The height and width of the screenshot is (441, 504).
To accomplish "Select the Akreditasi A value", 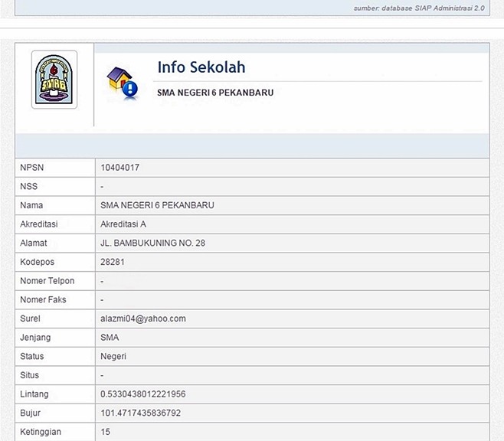I will click(123, 224).
